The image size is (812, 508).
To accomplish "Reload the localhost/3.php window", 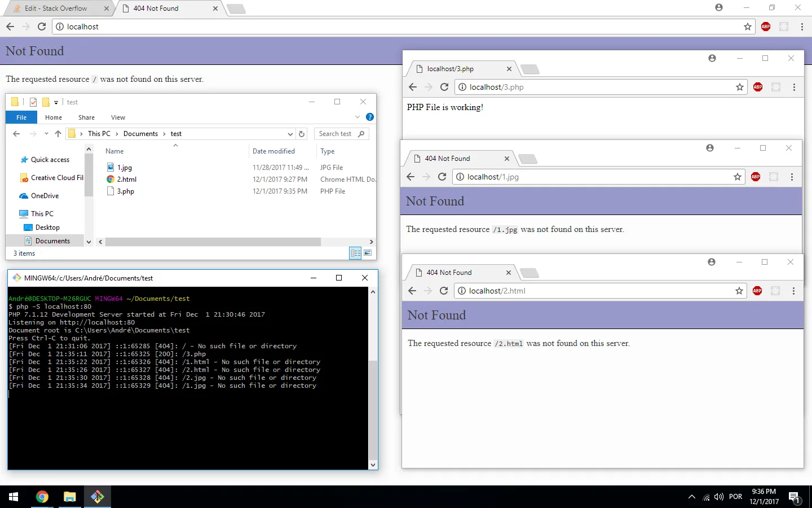I will point(444,87).
